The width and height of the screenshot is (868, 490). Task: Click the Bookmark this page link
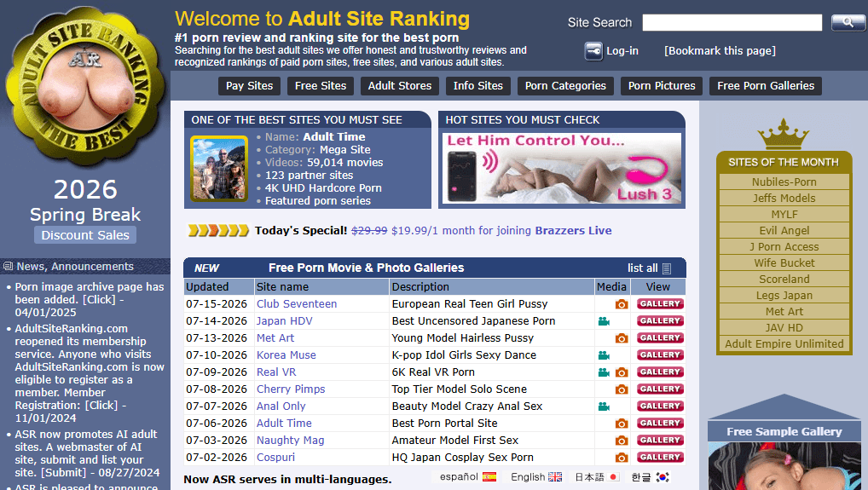pos(720,51)
